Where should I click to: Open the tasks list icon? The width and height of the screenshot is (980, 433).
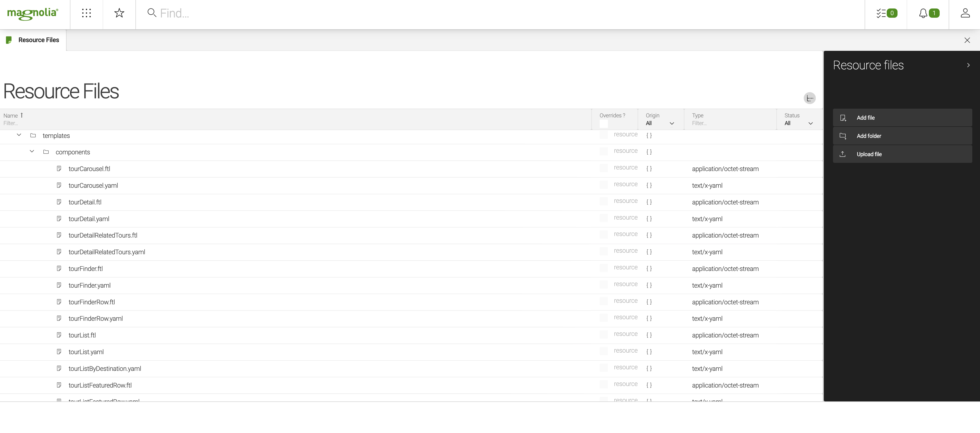coord(881,13)
